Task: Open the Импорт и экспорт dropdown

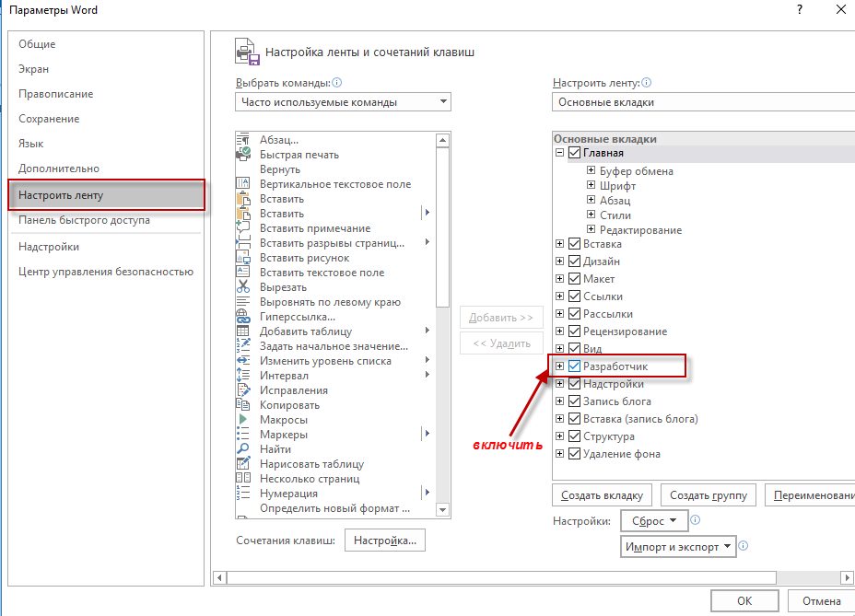Action: click(678, 547)
